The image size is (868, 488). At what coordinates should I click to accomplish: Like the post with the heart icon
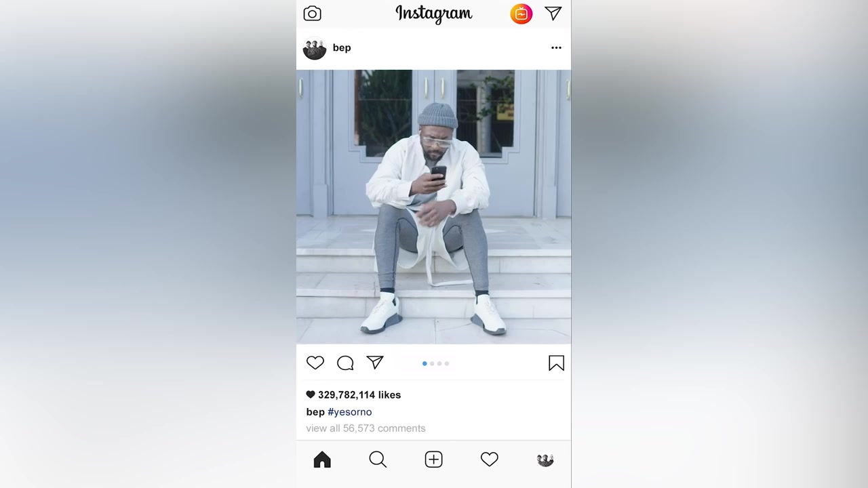pos(315,363)
